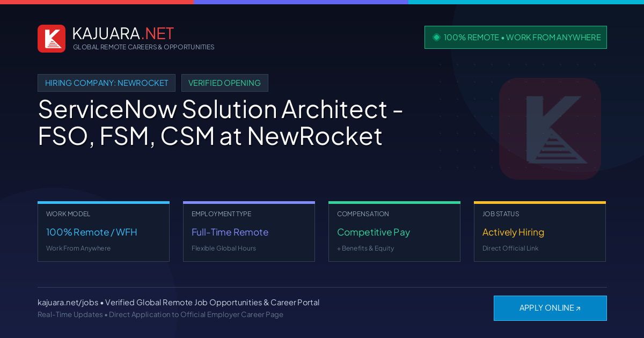Open the KAJUARA.NET site name
Image resolution: width=644 pixels, height=338 pixels.
point(123,33)
